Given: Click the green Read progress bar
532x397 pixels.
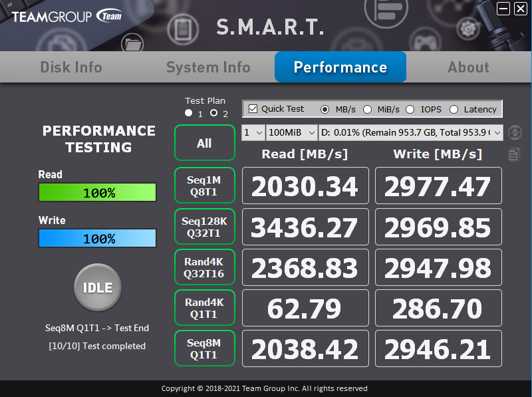Looking at the screenshot, I should [x=97, y=193].
